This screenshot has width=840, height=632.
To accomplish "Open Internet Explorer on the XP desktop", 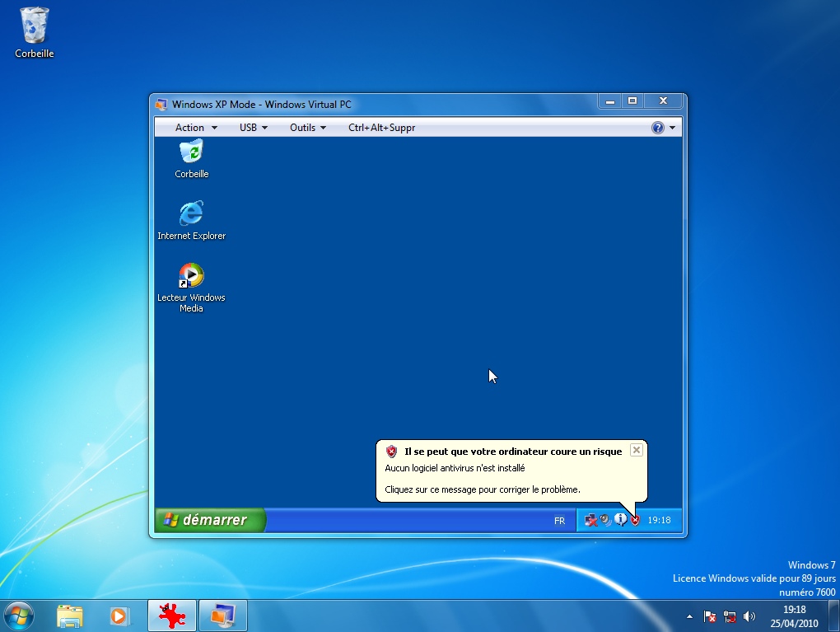I will (190, 211).
